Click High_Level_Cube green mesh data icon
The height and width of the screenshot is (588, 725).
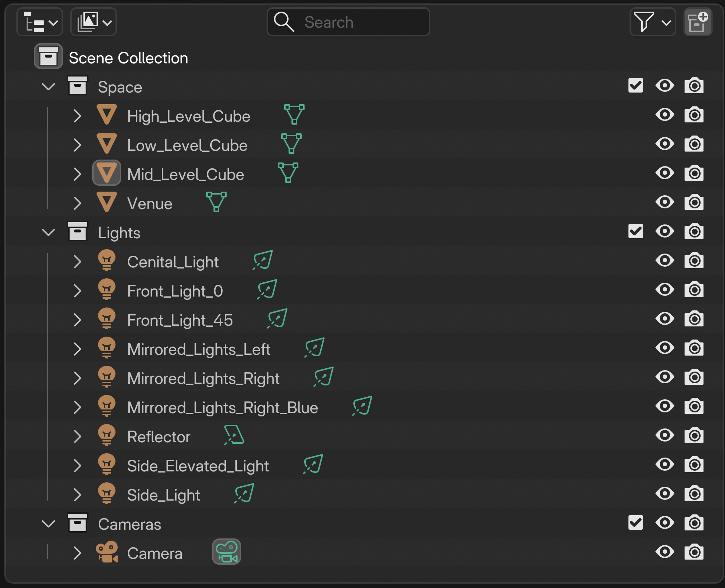pyautogui.click(x=294, y=114)
